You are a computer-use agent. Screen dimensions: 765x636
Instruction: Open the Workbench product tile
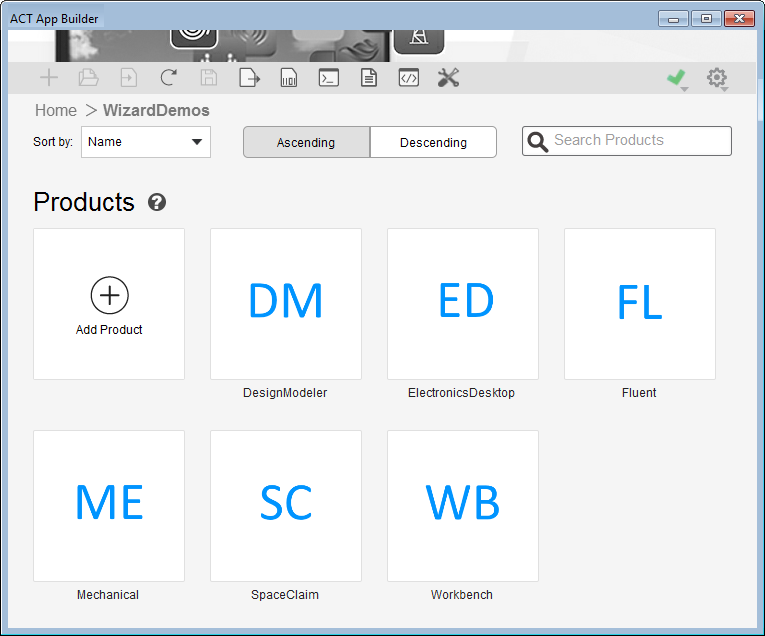463,506
